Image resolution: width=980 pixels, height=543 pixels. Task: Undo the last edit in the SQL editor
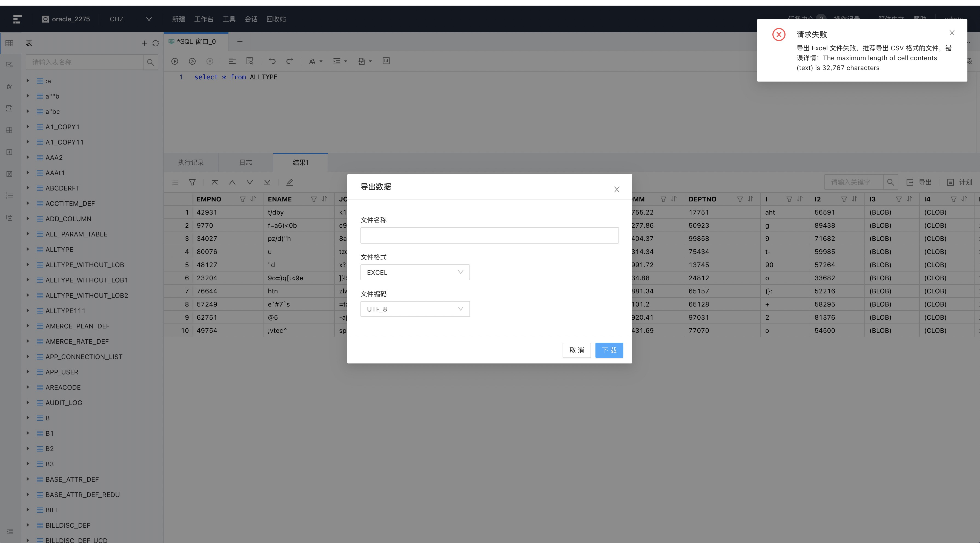coord(272,61)
